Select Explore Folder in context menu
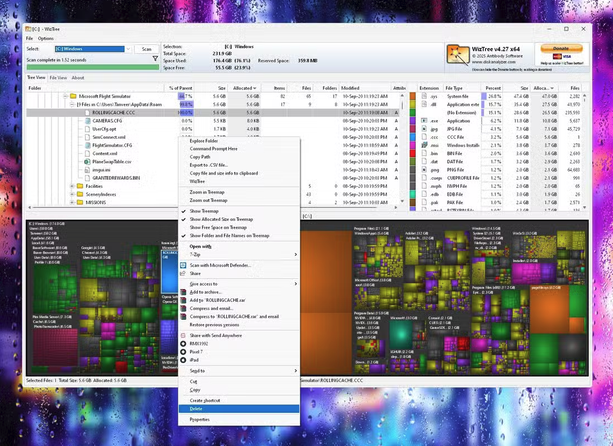The width and height of the screenshot is (613, 446). (239, 141)
